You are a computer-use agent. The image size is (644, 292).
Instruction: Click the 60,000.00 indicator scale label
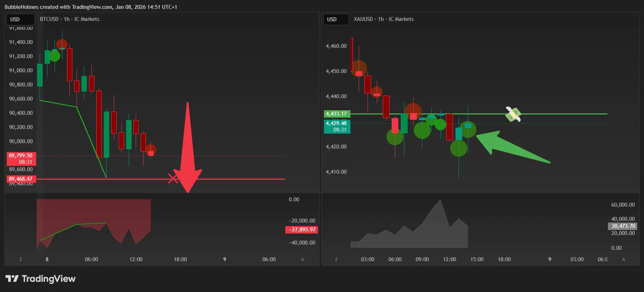coord(623,205)
